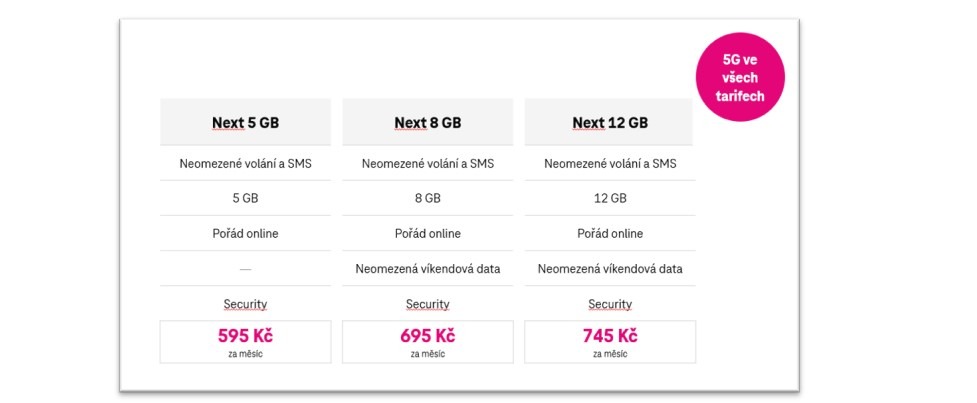Click Security link under Next 5 GB

pyautogui.click(x=245, y=304)
